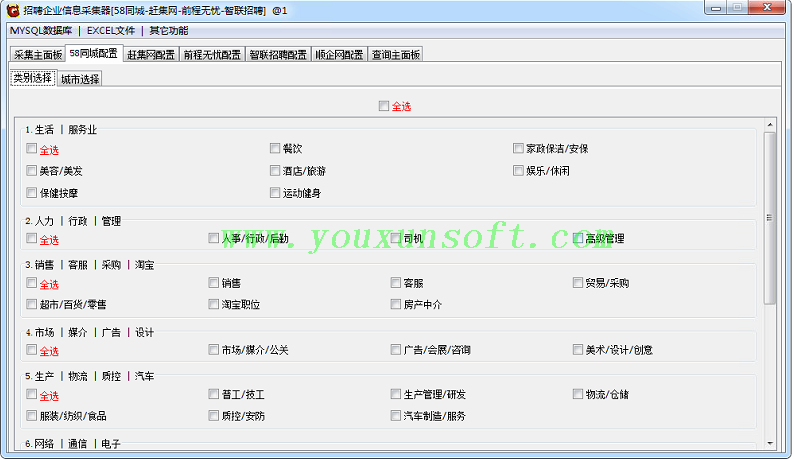
Task: Check the 淘宝职位 checkbox
Action: point(214,304)
